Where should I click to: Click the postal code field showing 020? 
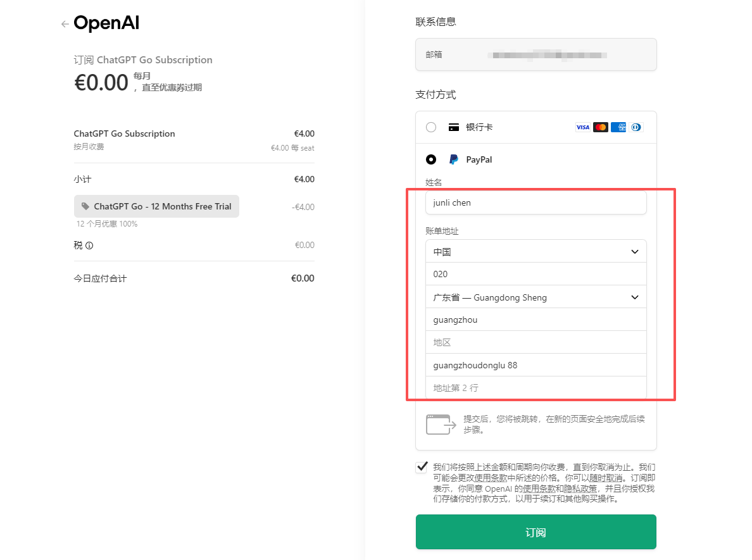536,274
